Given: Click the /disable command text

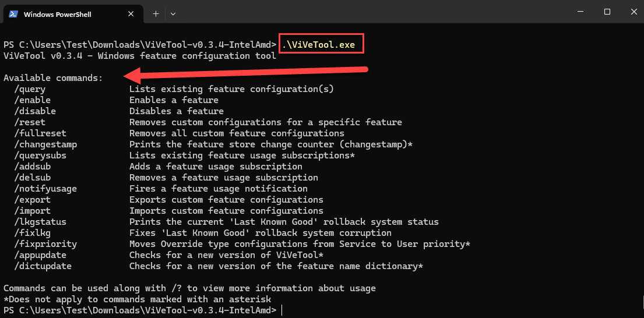Looking at the screenshot, I should [x=35, y=111].
